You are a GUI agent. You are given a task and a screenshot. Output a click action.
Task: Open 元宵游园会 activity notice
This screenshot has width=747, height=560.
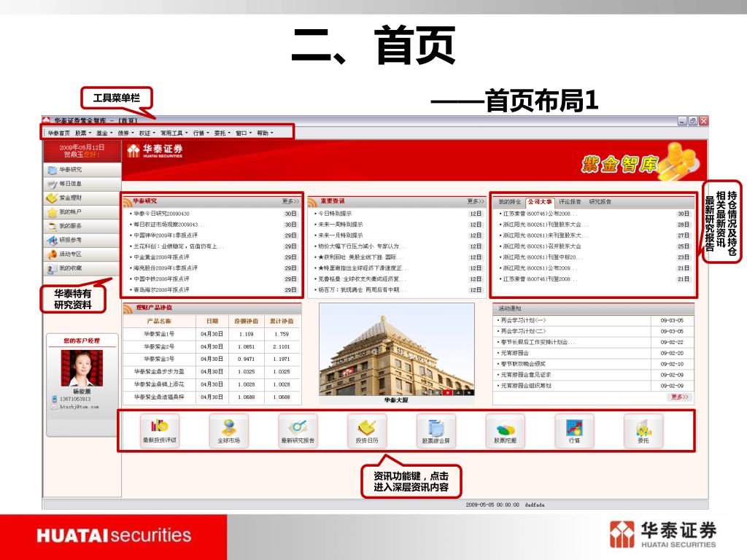[514, 354]
